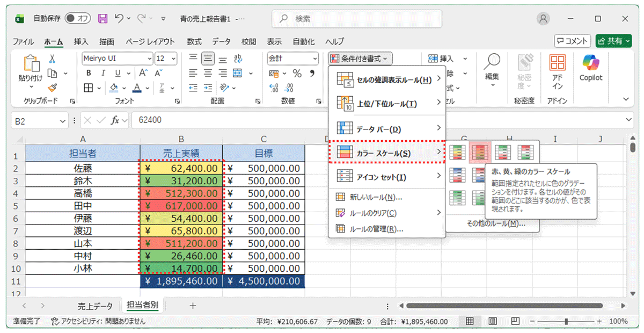This screenshot has width=644, height=333.
Task: Click the 共有 (Share) button
Action: 612,41
